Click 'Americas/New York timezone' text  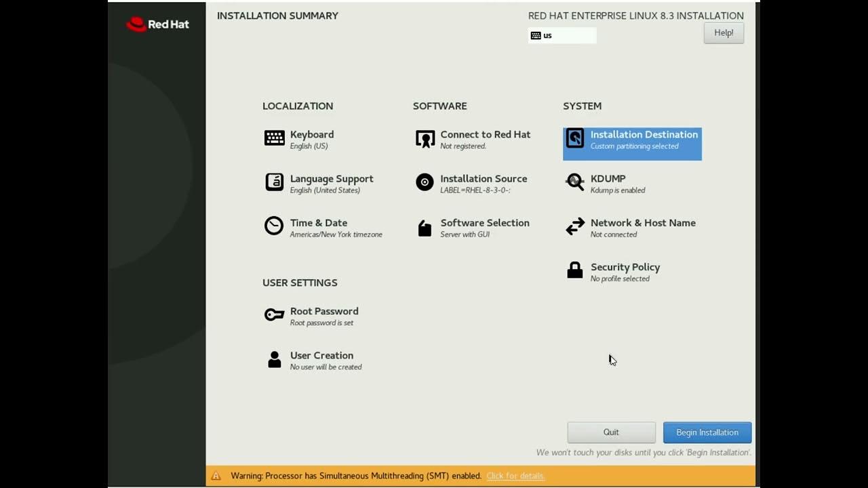tap(336, 235)
